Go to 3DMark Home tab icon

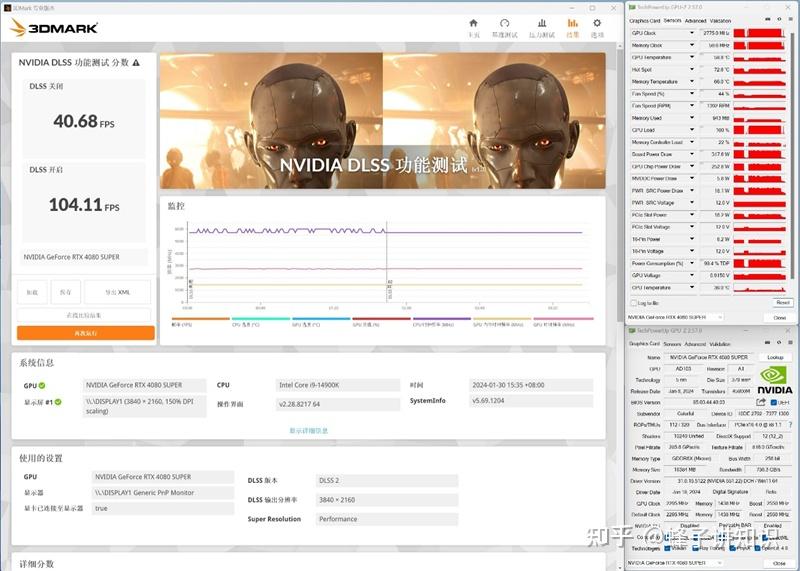(x=474, y=24)
